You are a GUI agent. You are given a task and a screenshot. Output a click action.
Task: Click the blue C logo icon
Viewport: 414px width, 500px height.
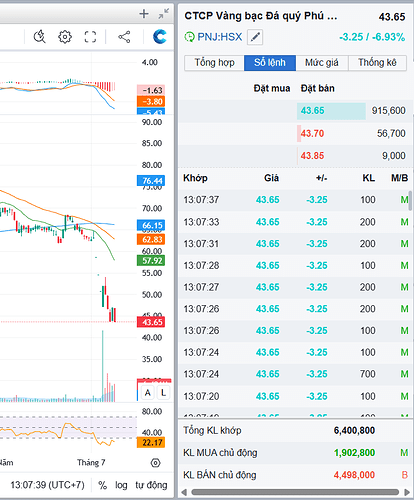(x=160, y=37)
